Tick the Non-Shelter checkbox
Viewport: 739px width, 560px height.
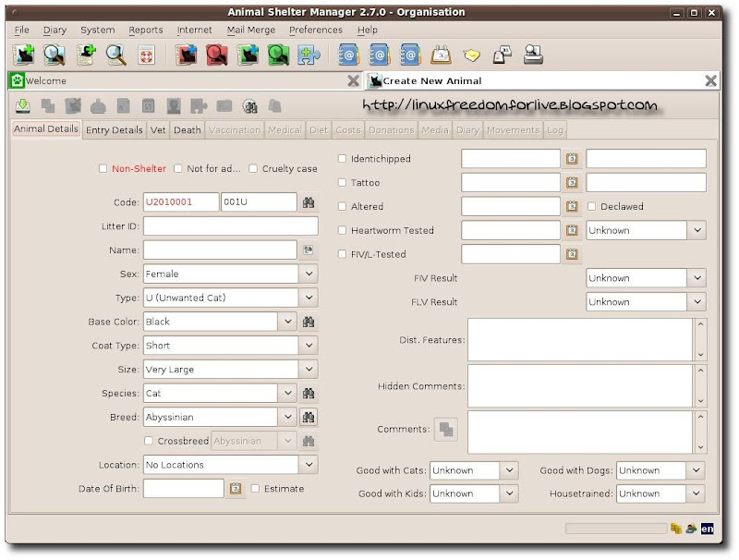103,169
